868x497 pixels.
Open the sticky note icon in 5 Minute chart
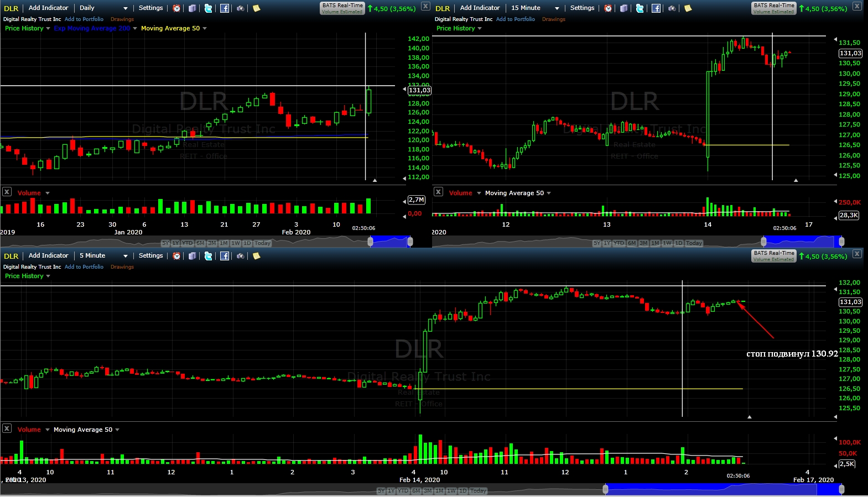256,256
